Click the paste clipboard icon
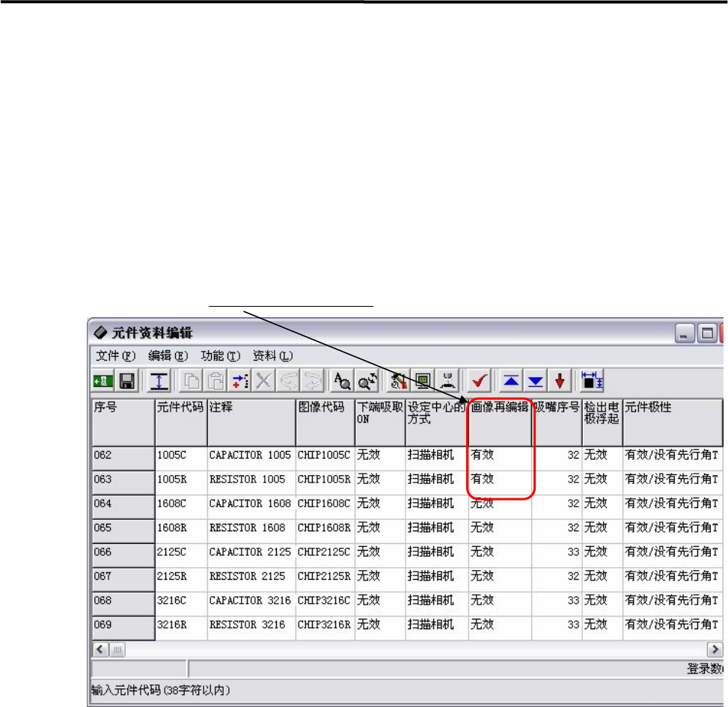728x707 pixels. click(215, 381)
